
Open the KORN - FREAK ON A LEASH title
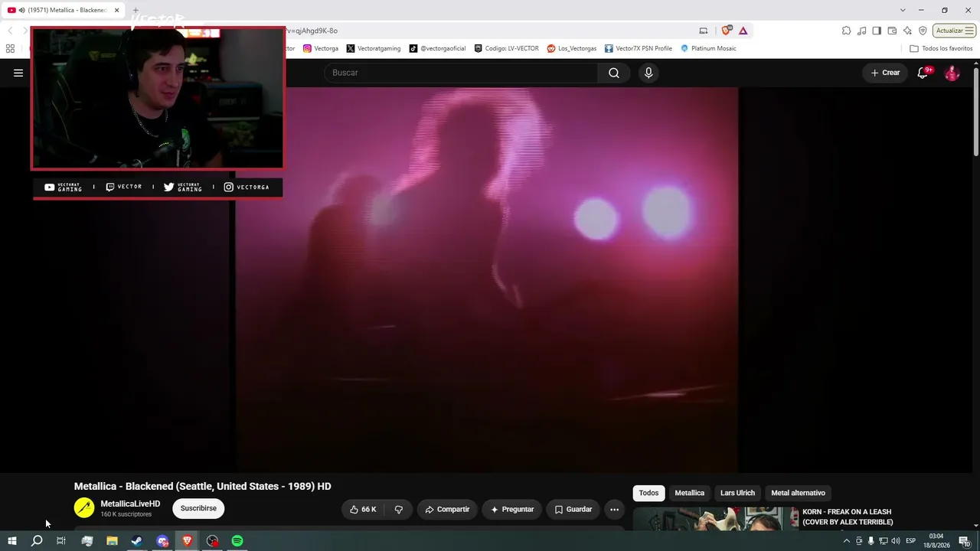point(848,517)
